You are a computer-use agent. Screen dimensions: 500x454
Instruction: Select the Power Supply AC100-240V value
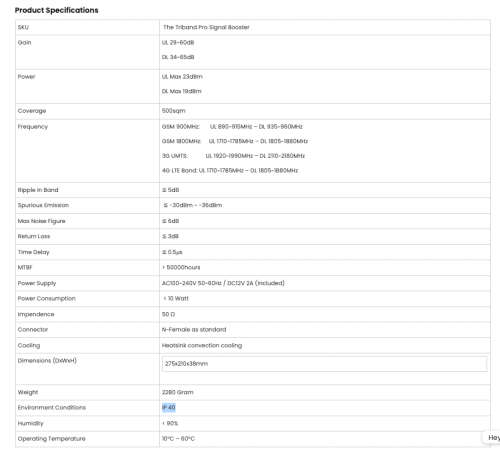pyautogui.click(x=223, y=283)
